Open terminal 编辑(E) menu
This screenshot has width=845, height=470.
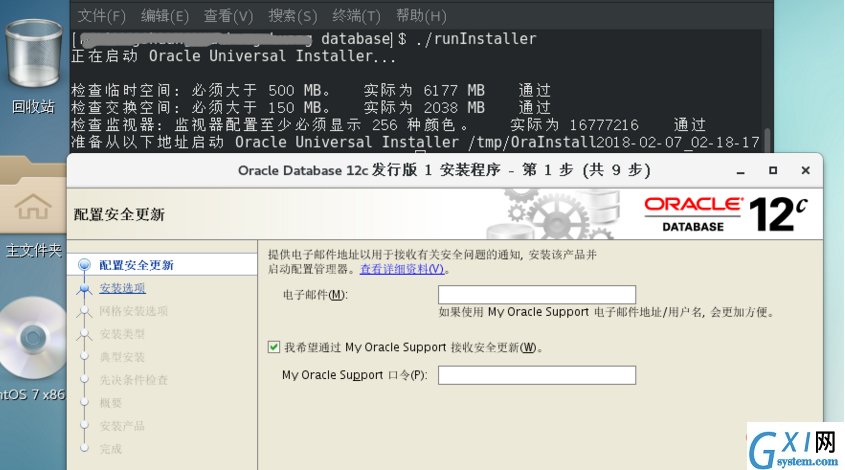[x=165, y=16]
